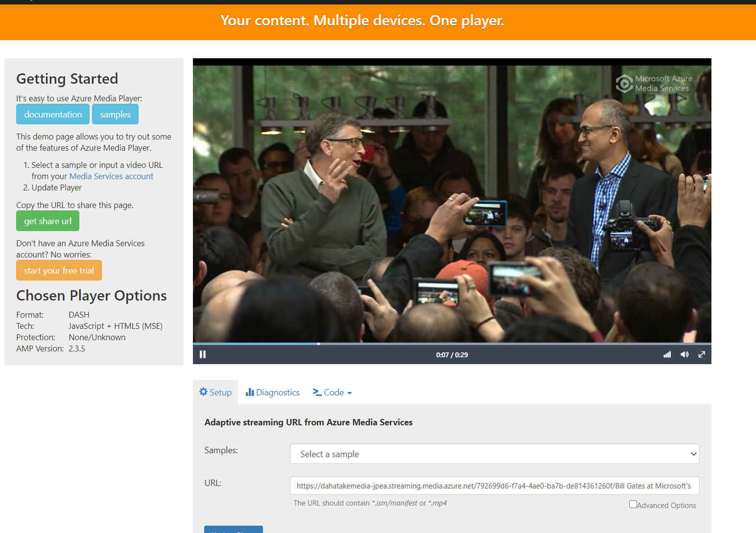The width and height of the screenshot is (756, 533).
Task: Seek on the video progress bar
Action: pyautogui.click(x=452, y=344)
